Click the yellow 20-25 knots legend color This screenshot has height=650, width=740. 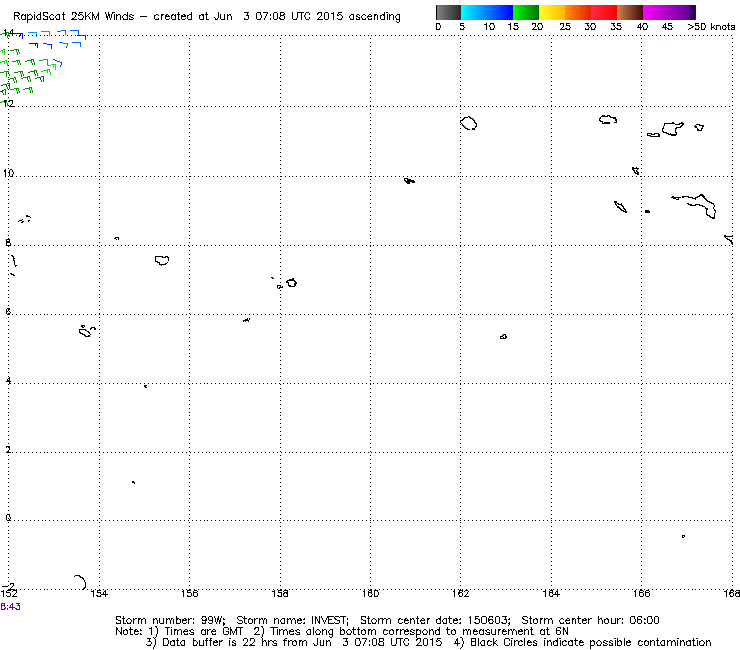(552, 12)
